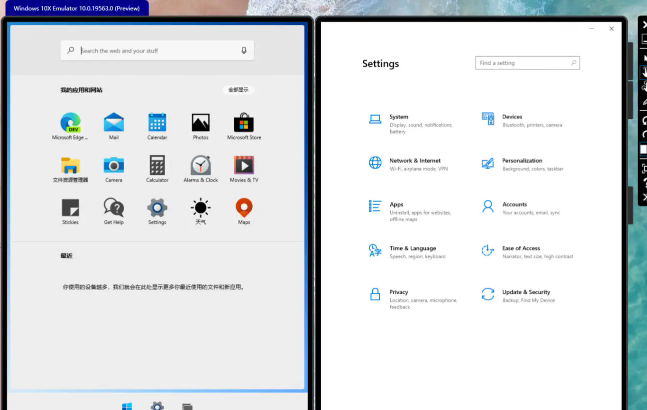Viewport: 647px width, 410px height.
Task: Launch Microsoft Store
Action: 244,123
